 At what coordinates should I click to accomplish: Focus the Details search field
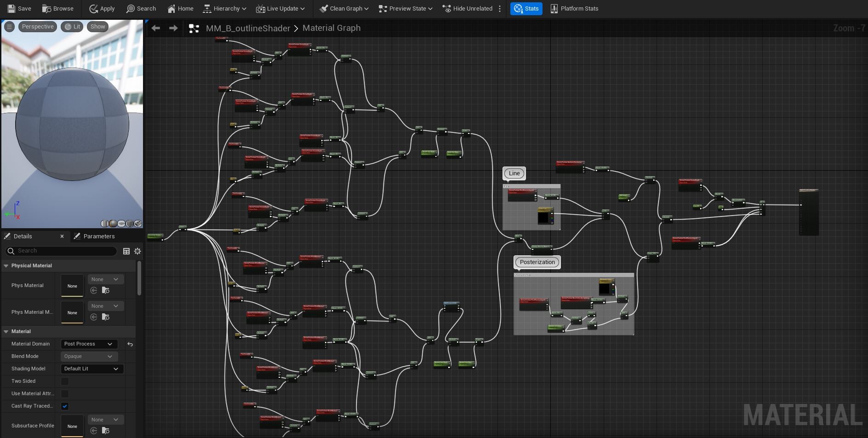[61, 251]
